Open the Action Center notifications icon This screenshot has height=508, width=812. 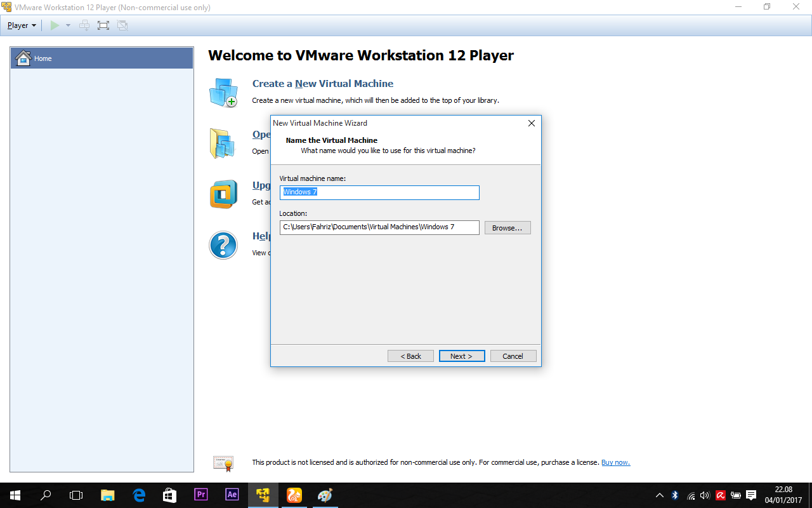point(751,495)
